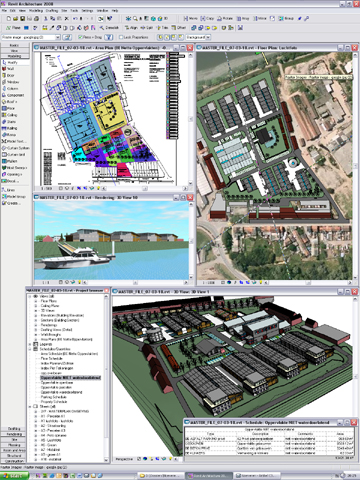This screenshot has width=360, height=480.
Task: Switch to the Drafting design bar tab
Action: (14, 429)
